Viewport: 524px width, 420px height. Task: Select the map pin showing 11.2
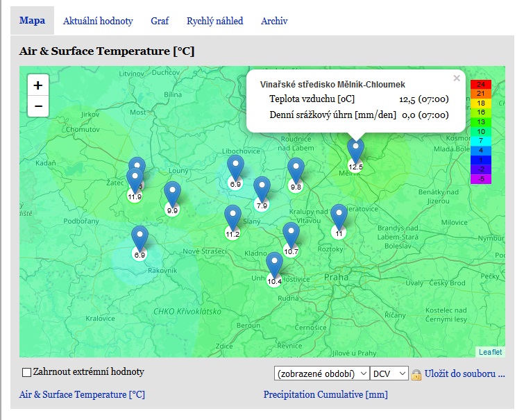click(233, 218)
